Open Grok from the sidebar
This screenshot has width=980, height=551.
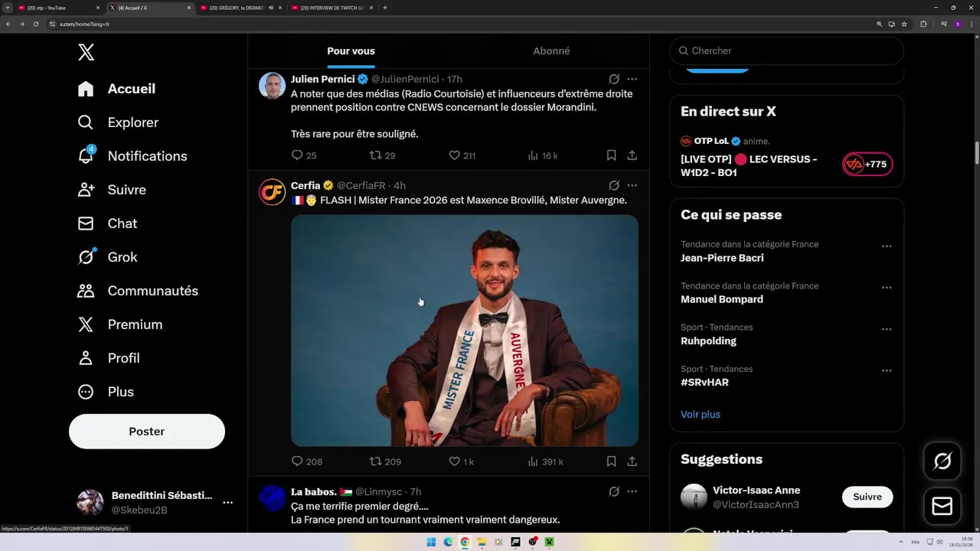pos(107,257)
